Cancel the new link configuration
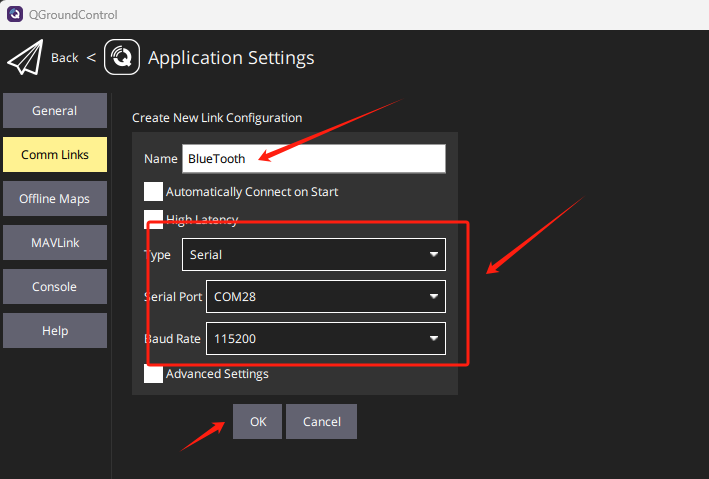The width and height of the screenshot is (709, 479). pos(321,422)
